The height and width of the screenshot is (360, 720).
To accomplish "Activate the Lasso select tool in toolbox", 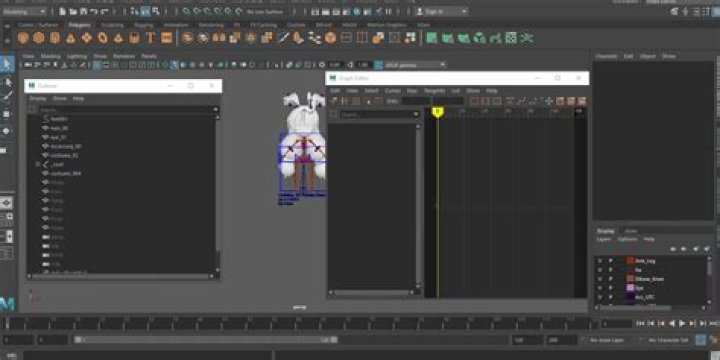I will click(x=7, y=82).
